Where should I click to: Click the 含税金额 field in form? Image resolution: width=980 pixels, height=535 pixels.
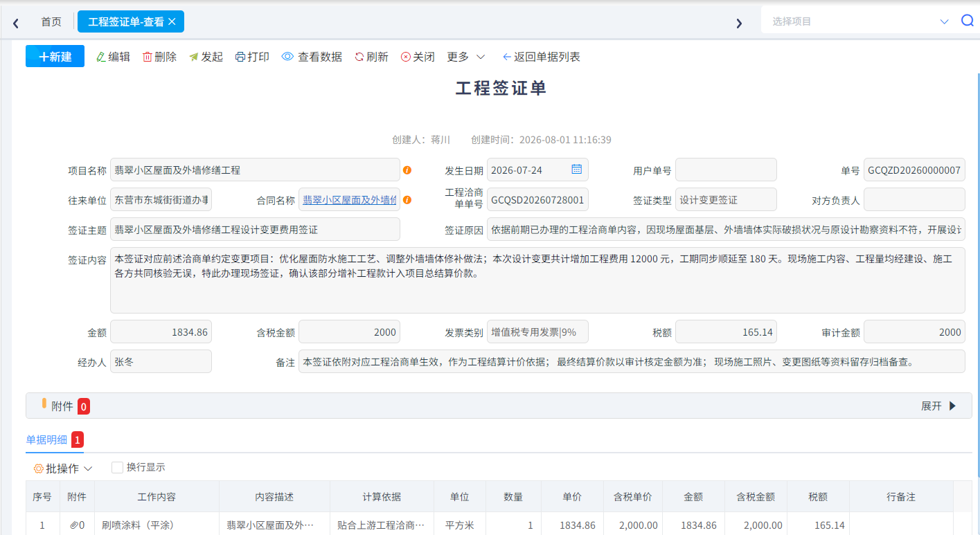[349, 332]
